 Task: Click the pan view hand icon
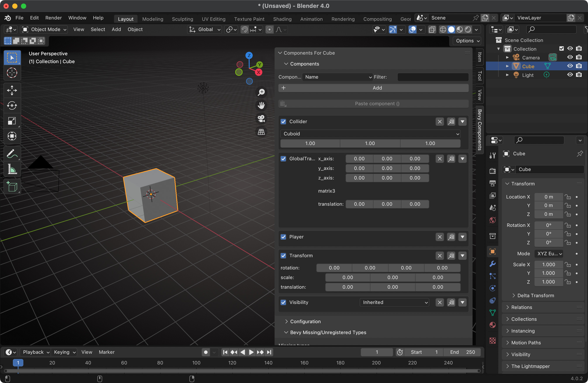pyautogui.click(x=261, y=105)
